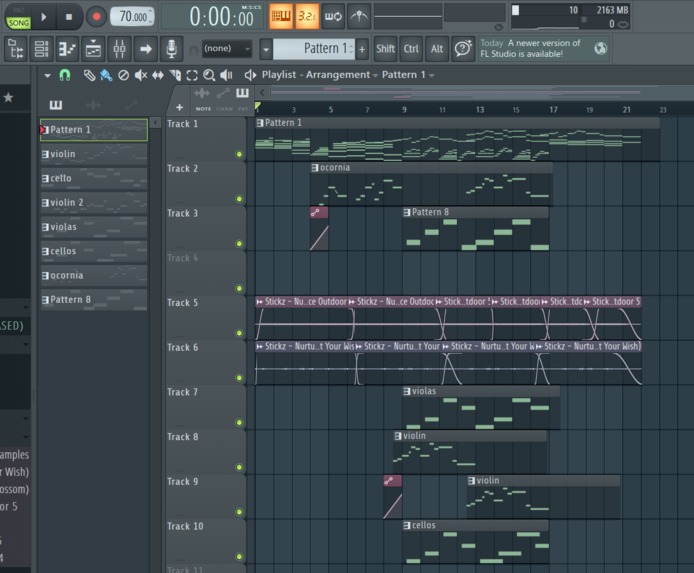Mute Track 2 with green LED
The image size is (694, 573).
[x=239, y=199]
